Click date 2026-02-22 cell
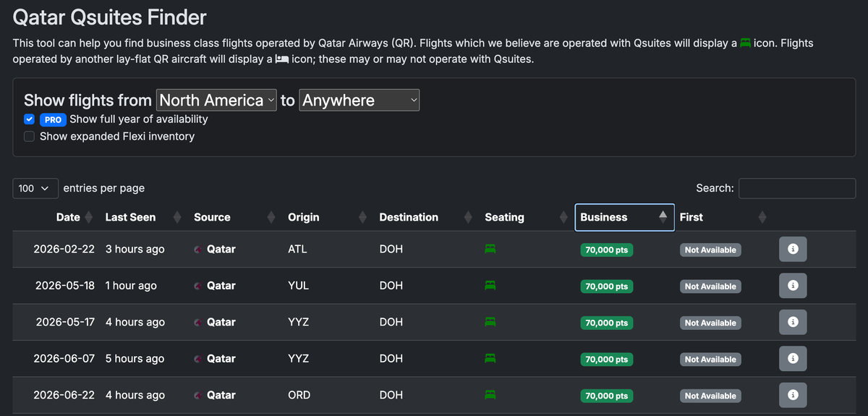Screen dimensions: 868x416 64,249
